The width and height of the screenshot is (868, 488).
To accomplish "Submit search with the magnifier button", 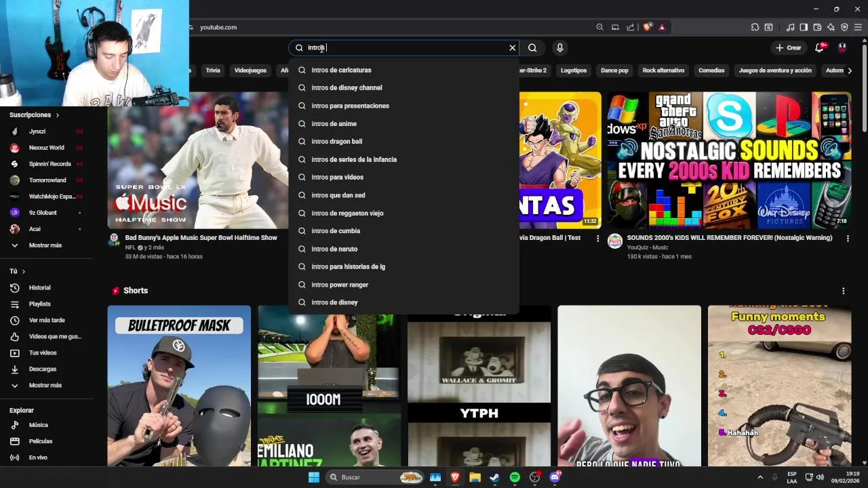I will click(x=532, y=47).
